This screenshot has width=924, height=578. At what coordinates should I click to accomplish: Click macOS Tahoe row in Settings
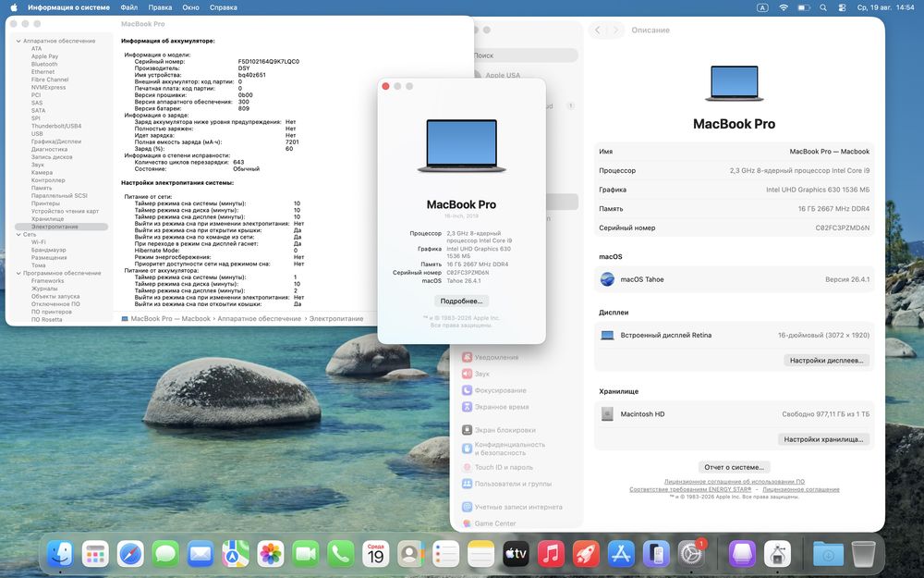(735, 279)
